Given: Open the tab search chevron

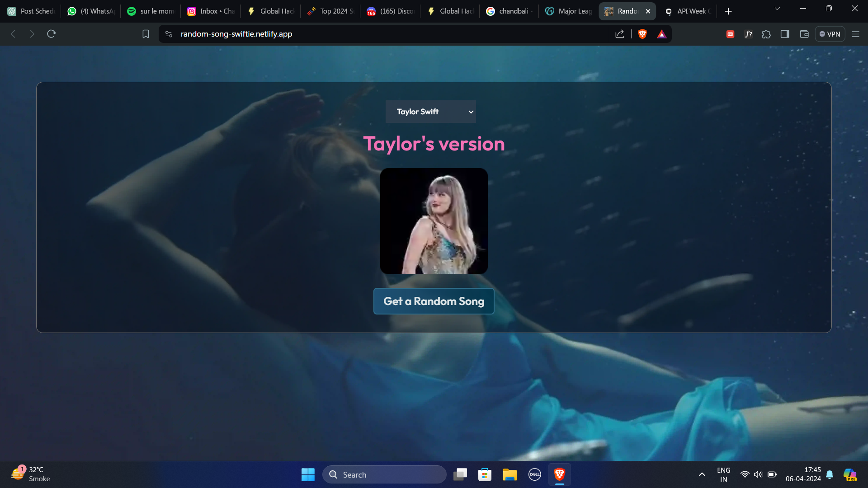Looking at the screenshot, I should click(x=777, y=9).
